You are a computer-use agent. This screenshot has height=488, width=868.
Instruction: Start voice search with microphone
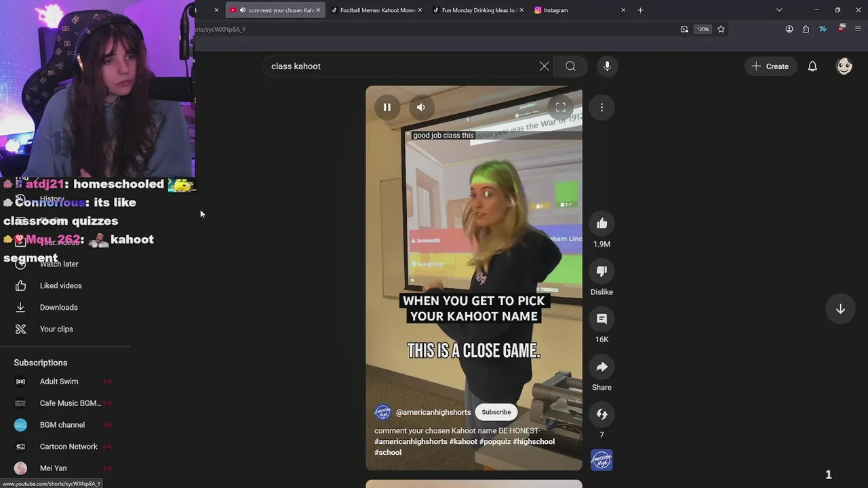(607, 66)
